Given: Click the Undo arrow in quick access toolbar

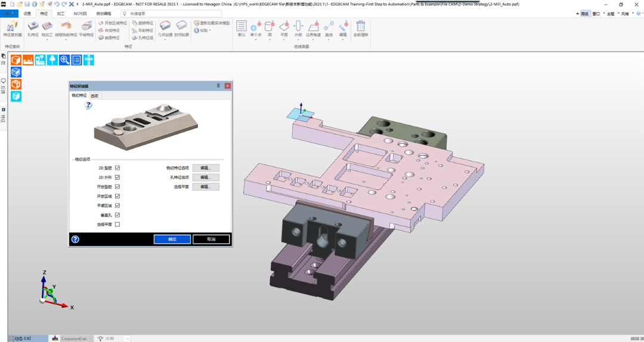Looking at the screenshot, I should click(x=57, y=4).
